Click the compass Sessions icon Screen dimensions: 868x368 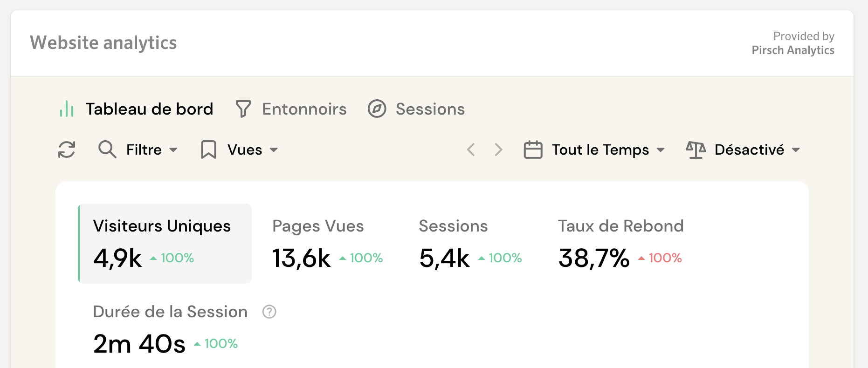[377, 109]
